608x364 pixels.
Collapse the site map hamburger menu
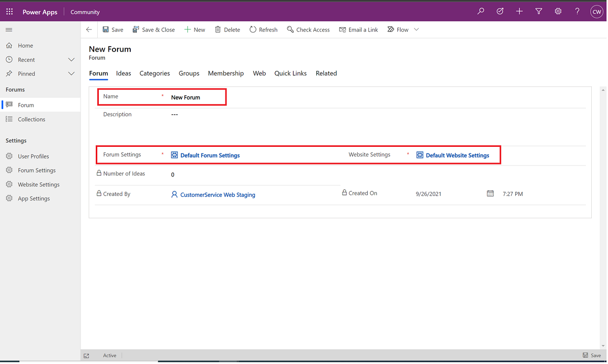[x=9, y=30]
